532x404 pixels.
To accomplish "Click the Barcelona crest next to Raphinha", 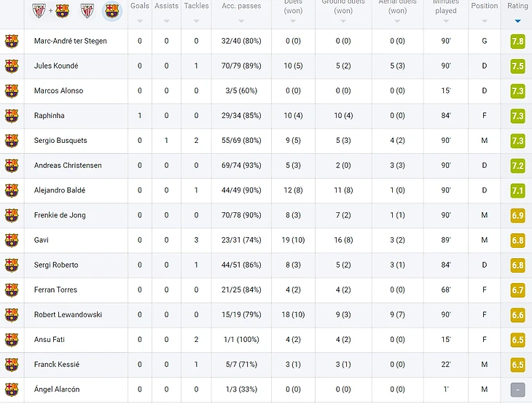I will click(x=11, y=115).
